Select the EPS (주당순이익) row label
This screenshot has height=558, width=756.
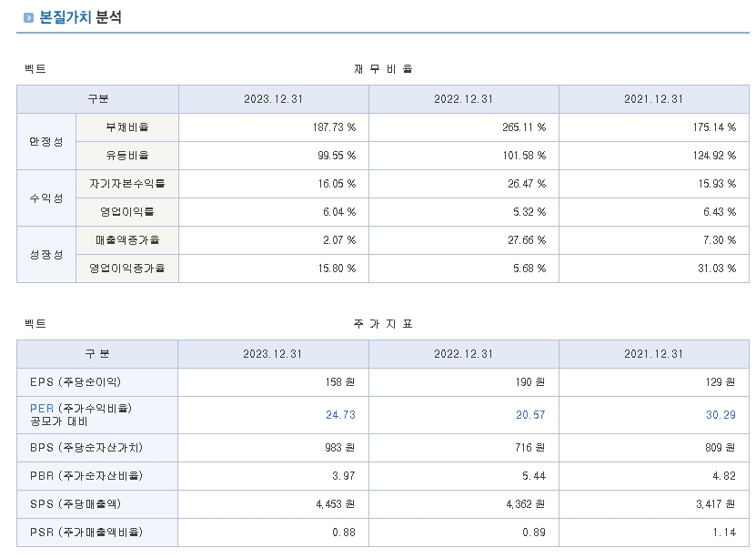[76, 382]
